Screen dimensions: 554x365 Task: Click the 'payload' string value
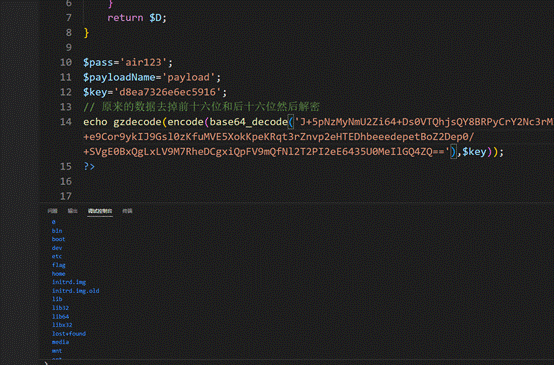point(188,77)
